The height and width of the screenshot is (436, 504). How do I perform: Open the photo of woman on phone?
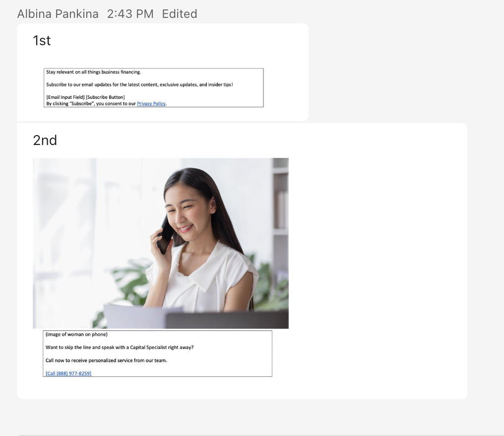click(x=161, y=243)
